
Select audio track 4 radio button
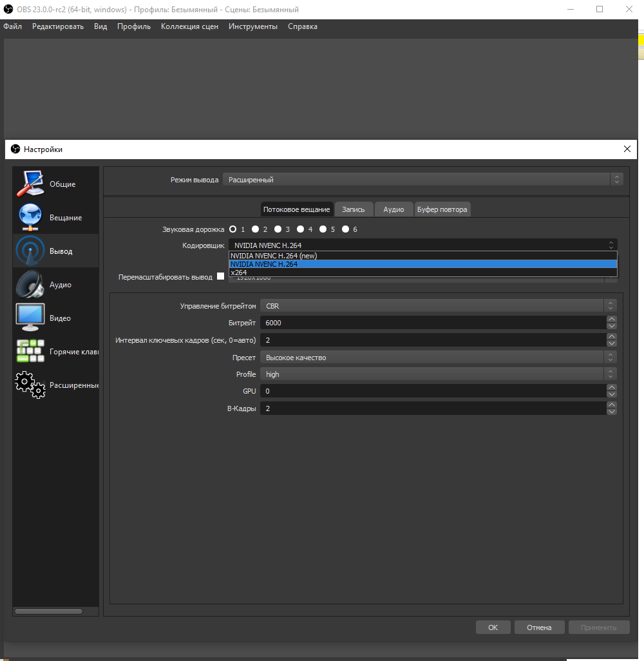pos(300,229)
